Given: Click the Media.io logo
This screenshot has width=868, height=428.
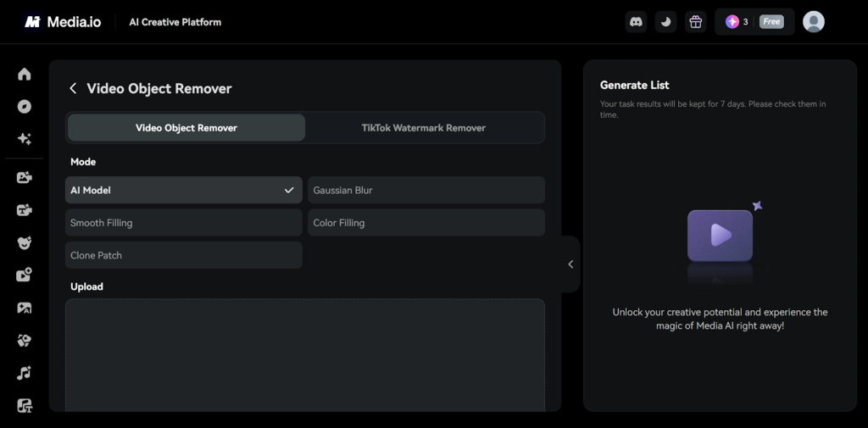Looking at the screenshot, I should point(63,22).
